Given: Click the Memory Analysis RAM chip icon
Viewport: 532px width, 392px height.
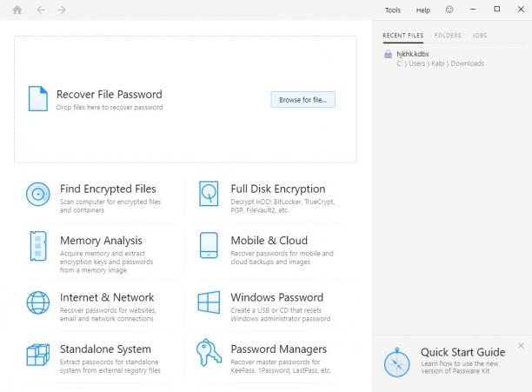Looking at the screenshot, I should [x=38, y=246].
